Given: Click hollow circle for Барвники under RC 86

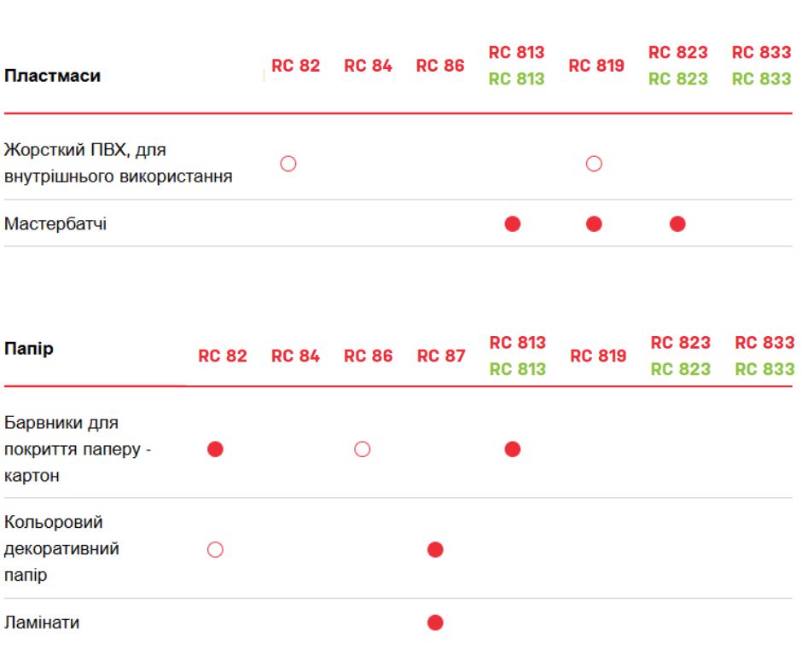Looking at the screenshot, I should click(x=362, y=449).
